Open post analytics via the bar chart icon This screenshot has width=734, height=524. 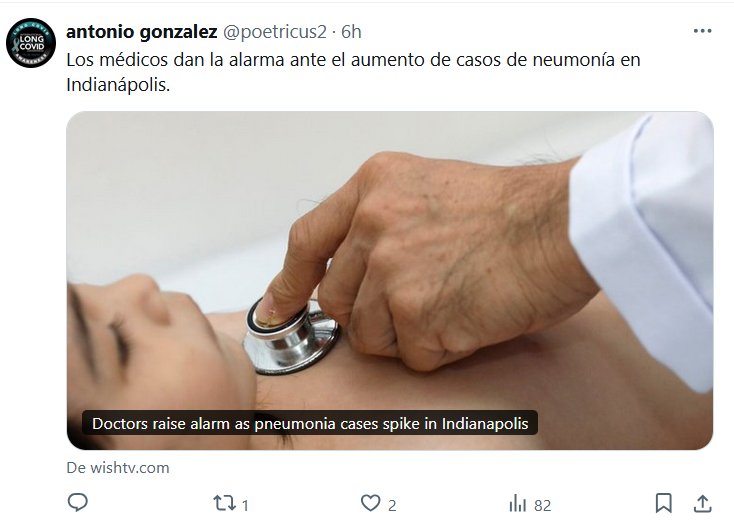click(517, 504)
